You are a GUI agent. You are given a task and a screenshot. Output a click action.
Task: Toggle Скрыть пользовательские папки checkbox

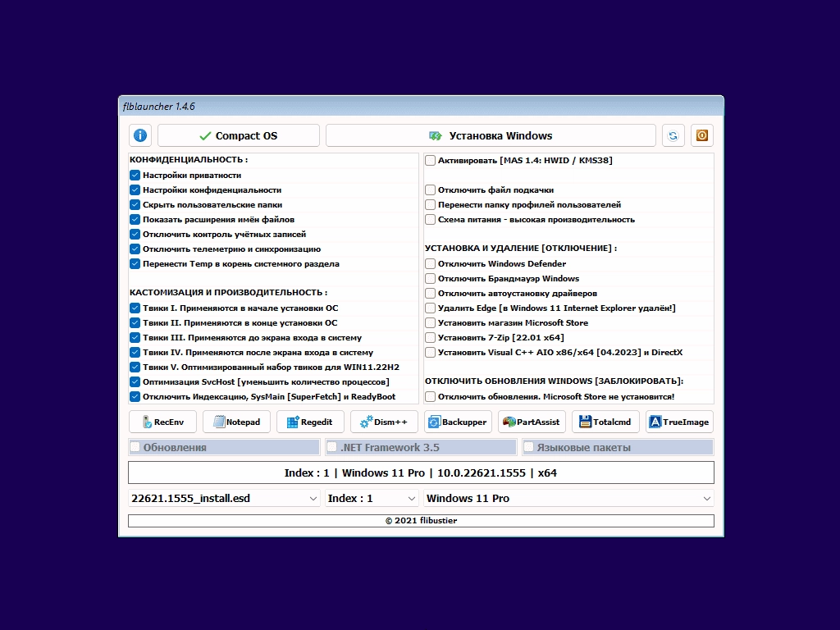click(x=135, y=204)
